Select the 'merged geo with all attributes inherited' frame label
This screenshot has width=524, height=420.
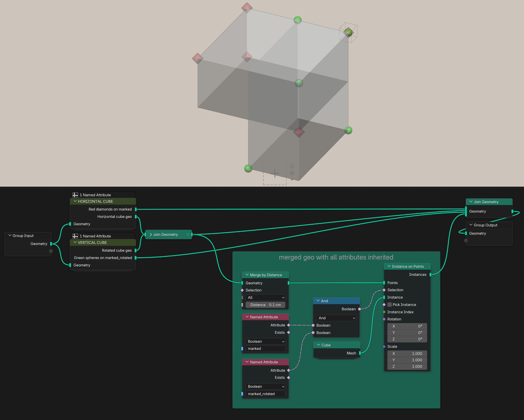pyautogui.click(x=336, y=257)
